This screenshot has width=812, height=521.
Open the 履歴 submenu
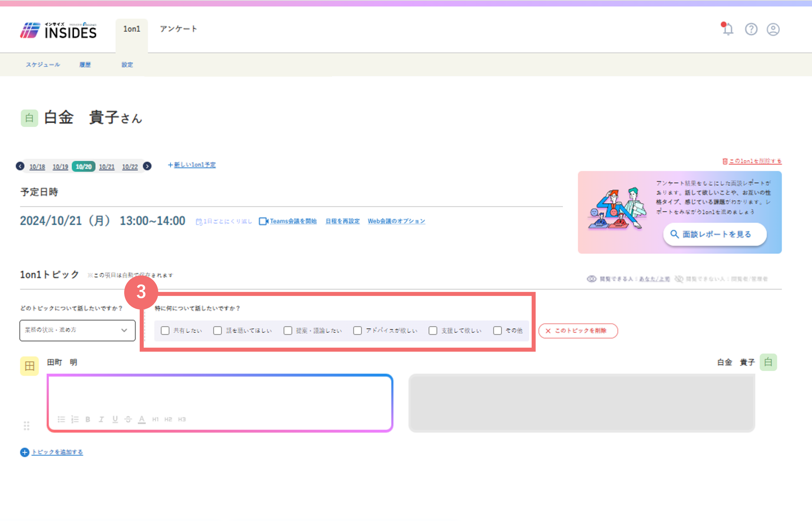tap(85, 65)
